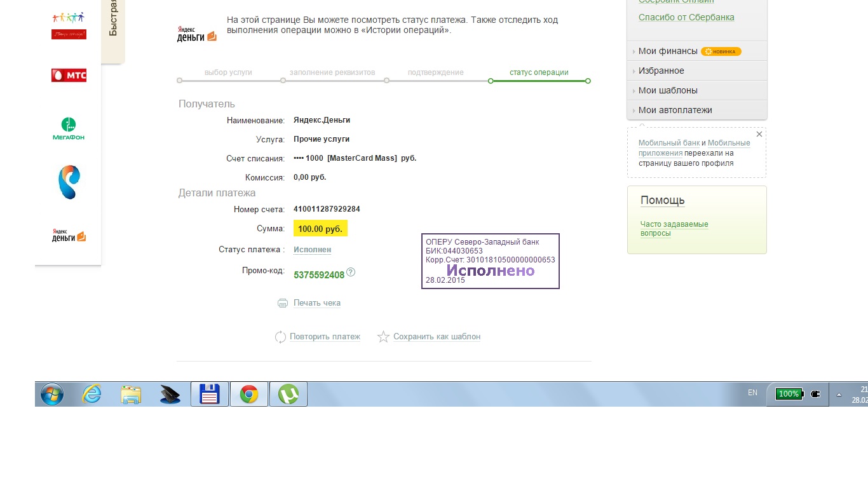Viewport: 868px width, 488px height.
Task: Go to the выбор услуги step
Action: (x=228, y=72)
